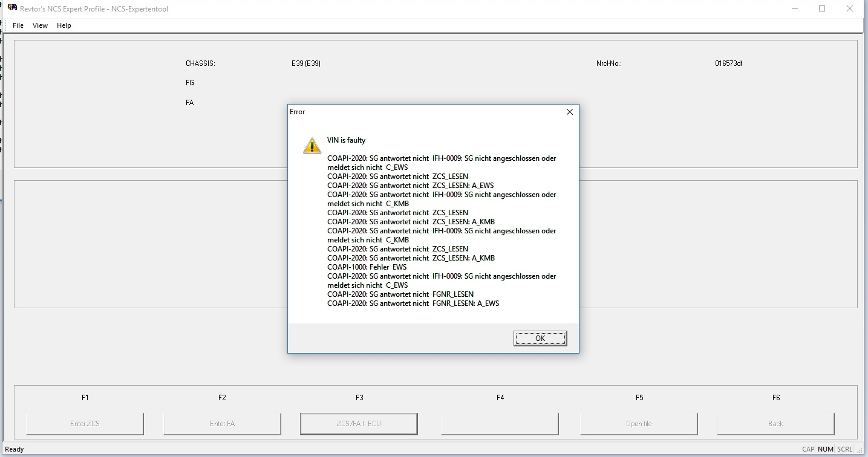Click the SCRL indicator in status bar
The height and width of the screenshot is (457, 868).
(x=845, y=449)
